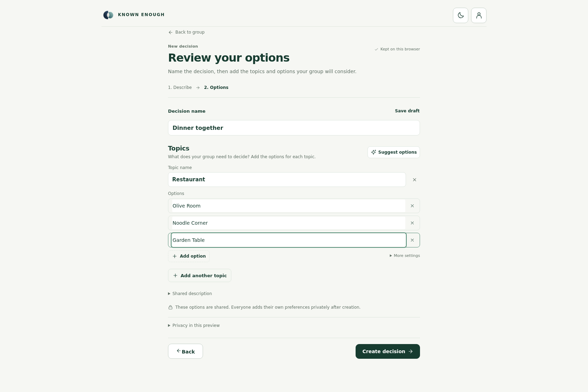Edit the Decision name field

tap(294, 128)
